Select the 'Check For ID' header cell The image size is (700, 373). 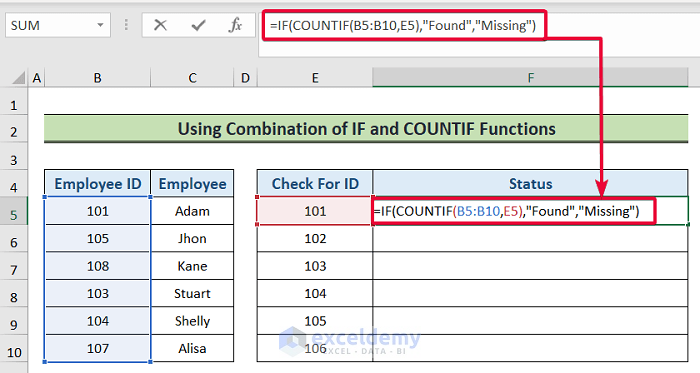pyautogui.click(x=315, y=183)
